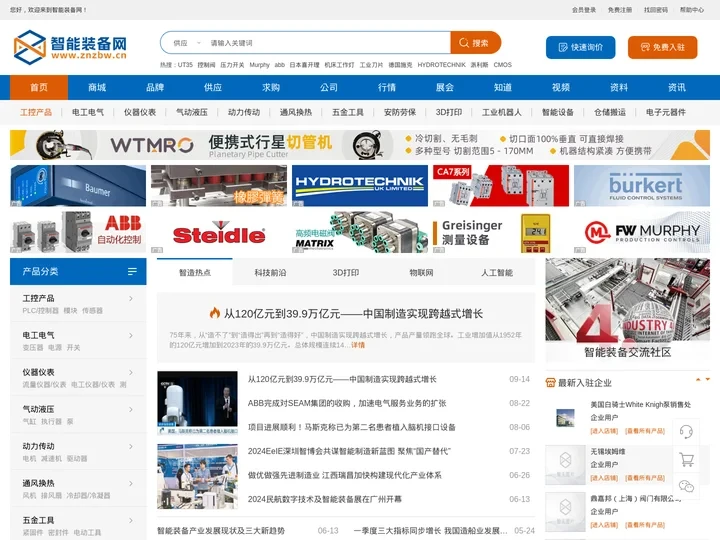Select 品牌 in main navigation
This screenshot has width=720, height=540.
[155, 87]
